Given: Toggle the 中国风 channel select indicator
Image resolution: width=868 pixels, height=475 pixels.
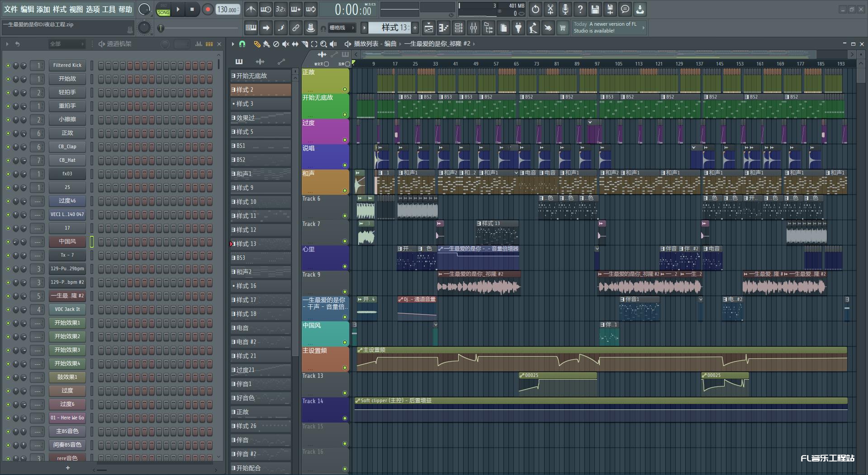Looking at the screenshot, I should point(91,242).
